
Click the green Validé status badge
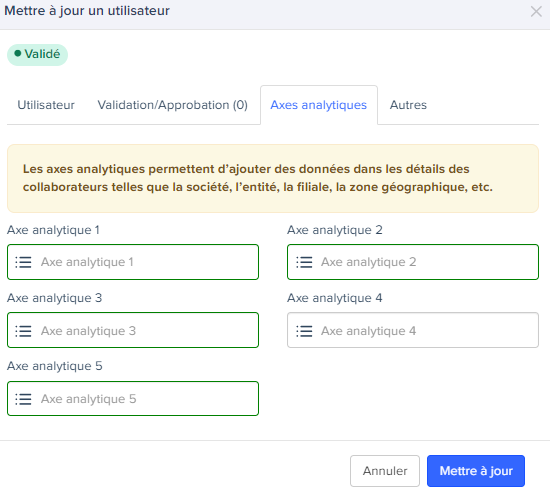pos(38,54)
